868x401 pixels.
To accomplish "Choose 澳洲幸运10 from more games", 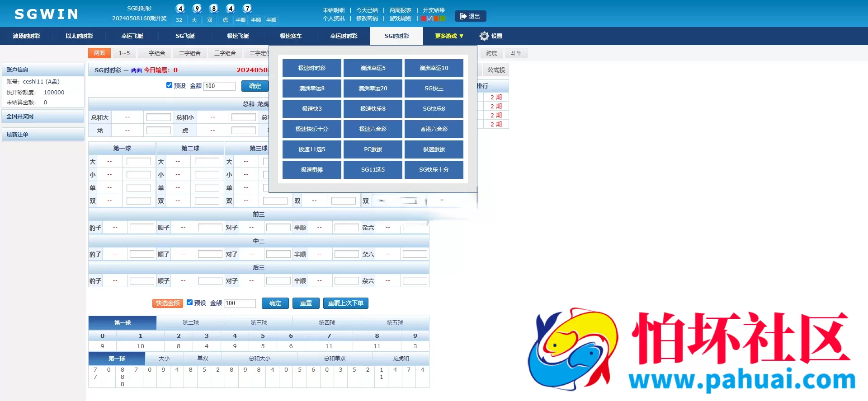I will tap(434, 68).
